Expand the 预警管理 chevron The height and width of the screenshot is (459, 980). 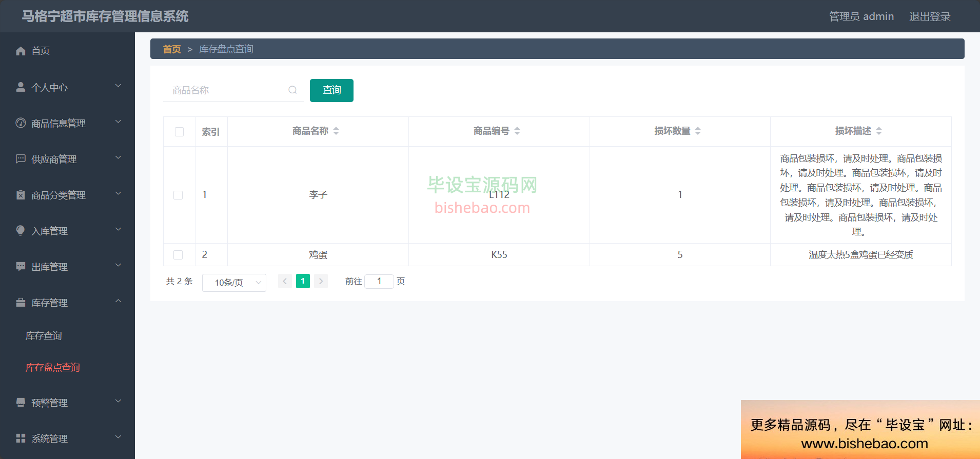tap(118, 401)
